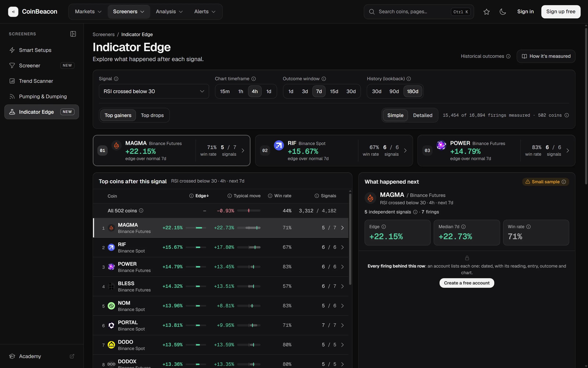The image size is (588, 368).
Task: Click the Search coins, pages input field
Action: point(419,12)
